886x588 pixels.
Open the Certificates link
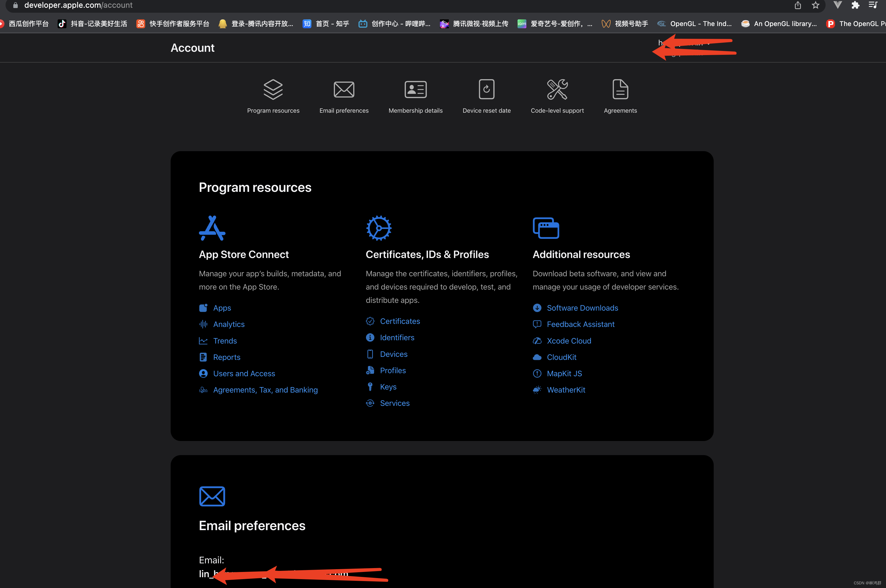[400, 321]
